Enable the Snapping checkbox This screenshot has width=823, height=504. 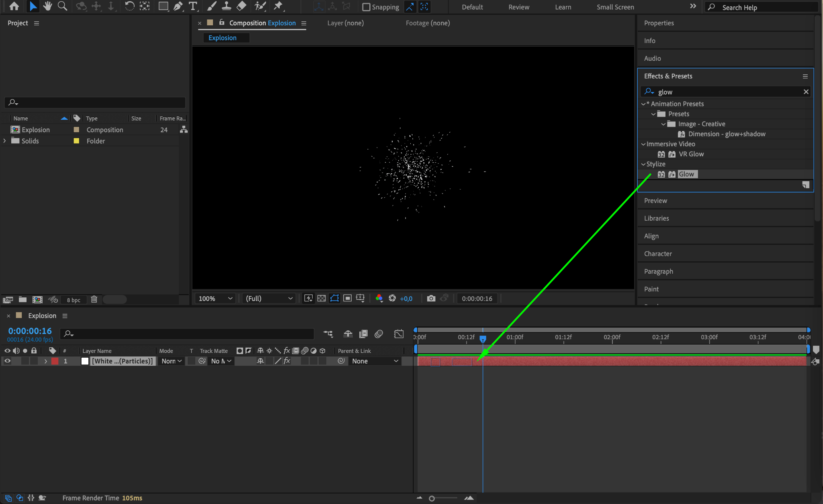click(366, 7)
